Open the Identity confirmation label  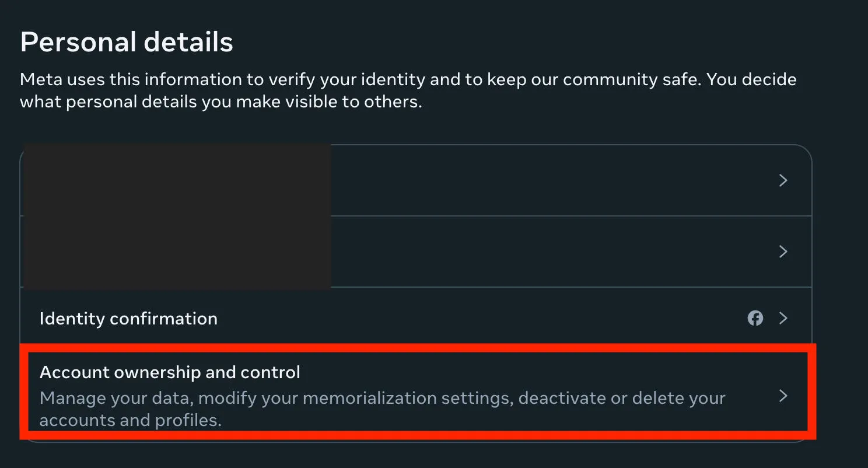tap(128, 319)
